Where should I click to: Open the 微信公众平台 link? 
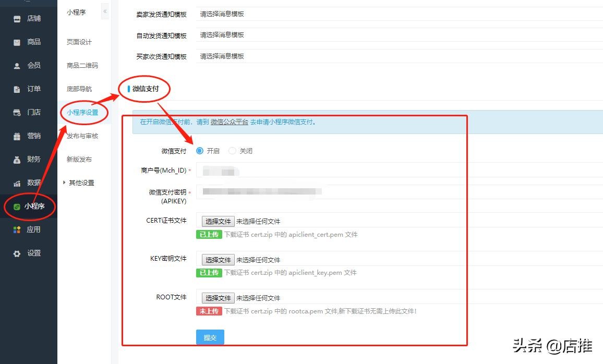pos(230,122)
